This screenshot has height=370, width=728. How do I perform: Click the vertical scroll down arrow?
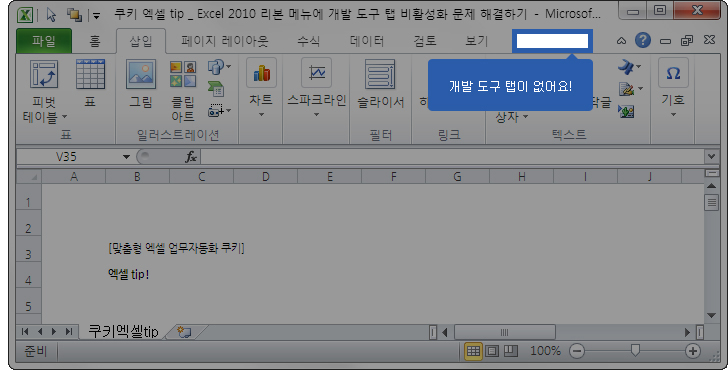point(711,315)
